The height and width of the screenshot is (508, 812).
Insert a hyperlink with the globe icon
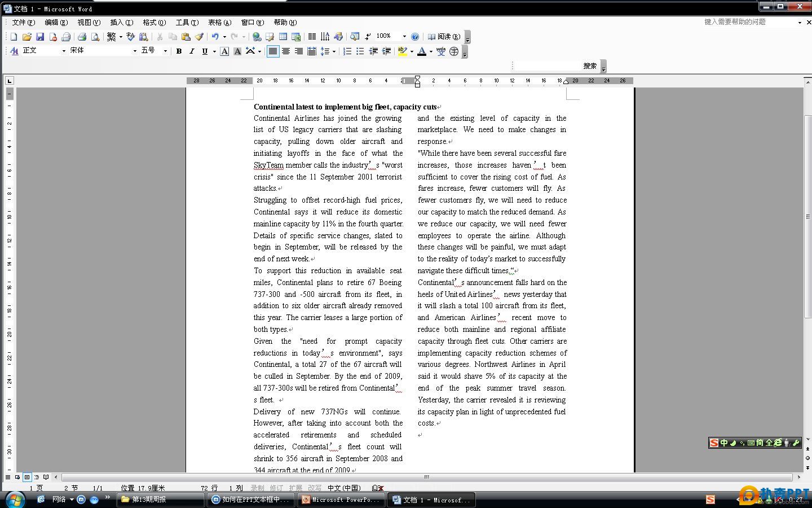[257, 37]
